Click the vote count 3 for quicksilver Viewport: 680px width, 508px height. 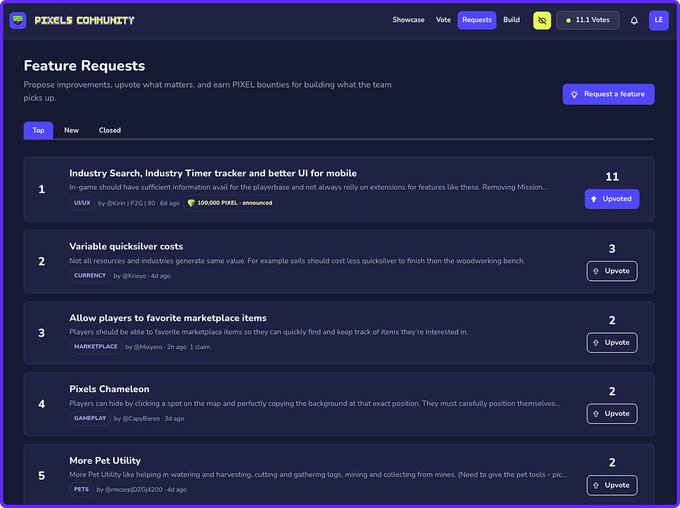[x=611, y=249]
